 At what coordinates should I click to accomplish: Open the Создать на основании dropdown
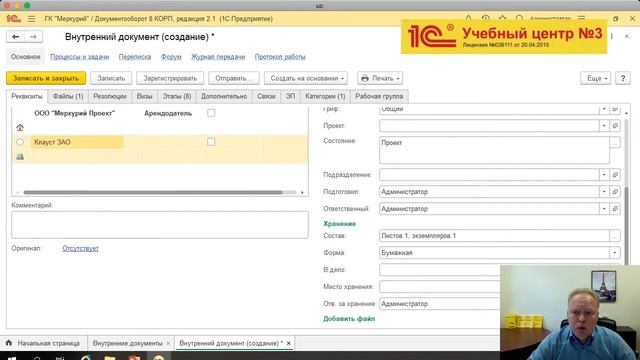click(x=305, y=78)
